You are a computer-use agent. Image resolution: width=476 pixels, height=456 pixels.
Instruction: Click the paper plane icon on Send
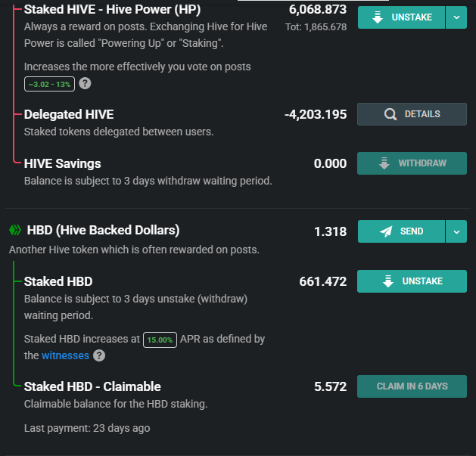tap(386, 231)
